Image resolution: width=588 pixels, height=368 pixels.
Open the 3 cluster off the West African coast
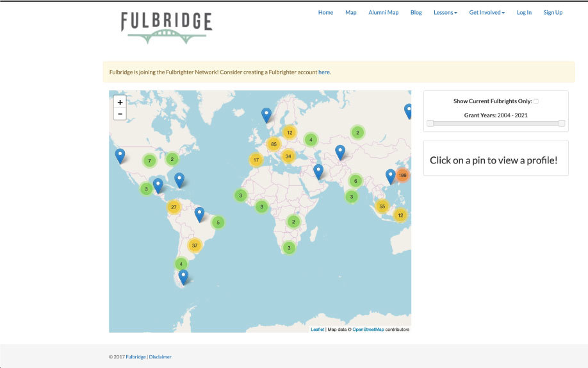(241, 196)
